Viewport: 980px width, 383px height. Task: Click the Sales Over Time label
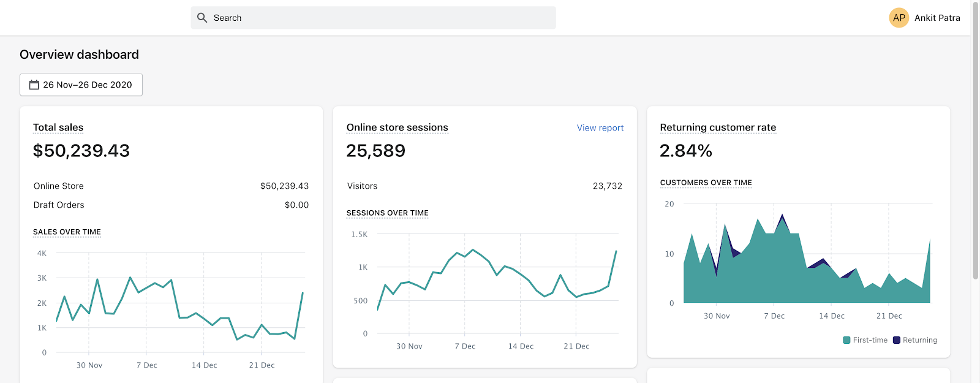67,232
